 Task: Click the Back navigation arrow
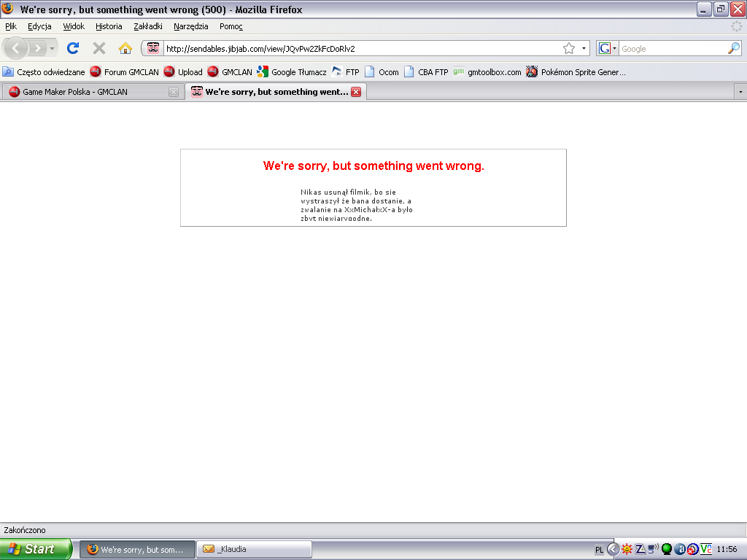[16, 48]
